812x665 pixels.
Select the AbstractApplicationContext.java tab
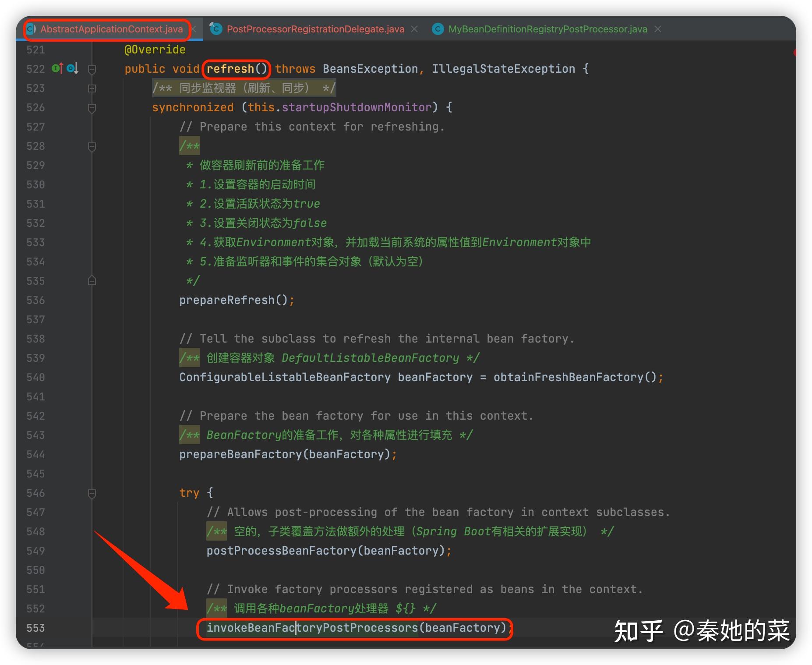pos(112,29)
